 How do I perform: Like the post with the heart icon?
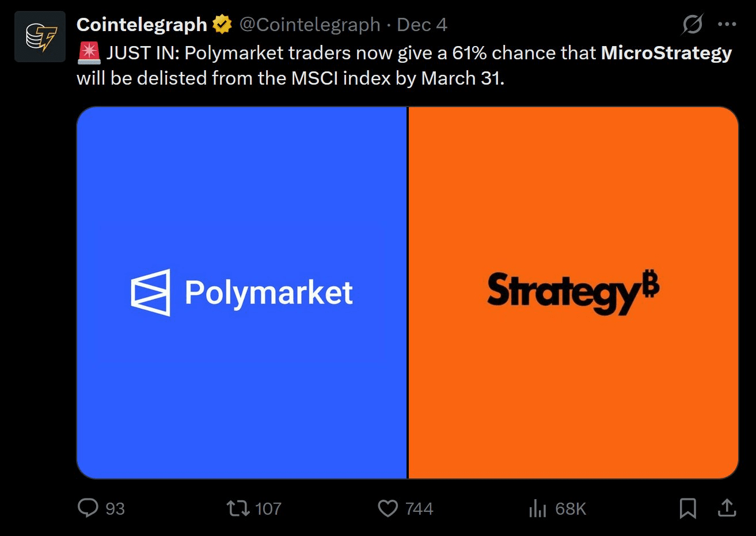click(388, 508)
